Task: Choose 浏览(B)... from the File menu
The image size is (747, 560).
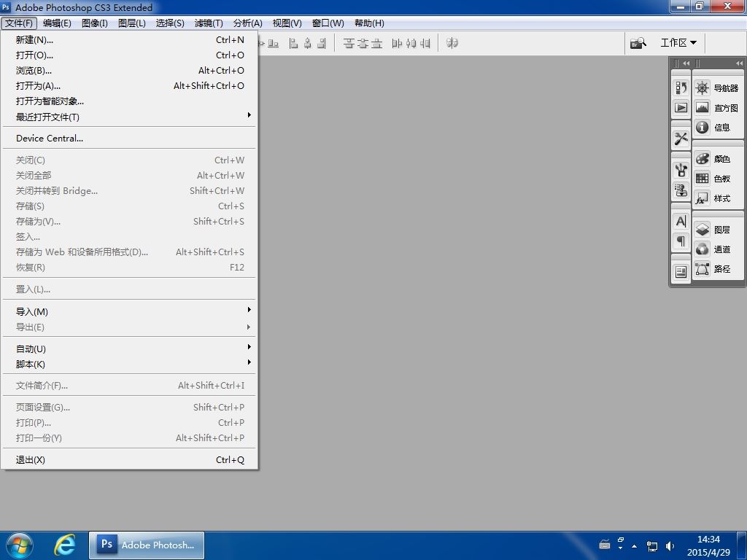Action: [x=129, y=71]
